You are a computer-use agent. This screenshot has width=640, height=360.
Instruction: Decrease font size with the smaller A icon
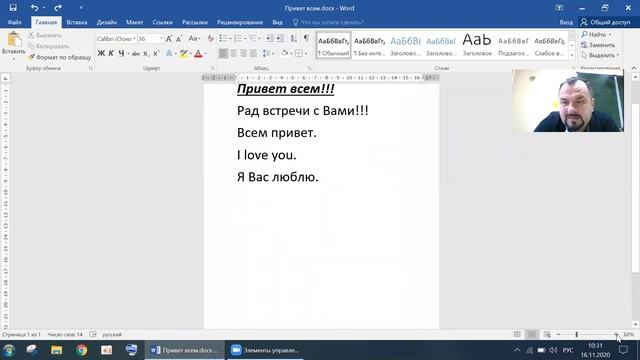[179, 39]
